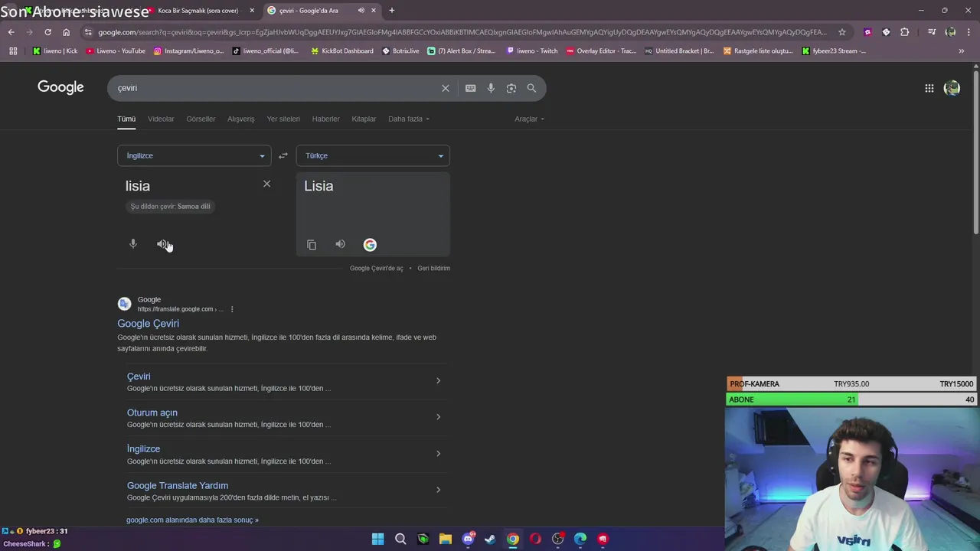The width and height of the screenshot is (980, 551).
Task: Expand the 'Araçlar' tools menu
Action: (x=529, y=119)
